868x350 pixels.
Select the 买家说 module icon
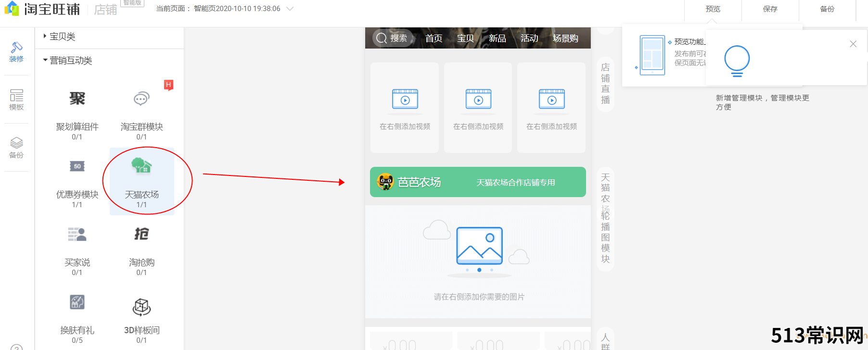(x=77, y=234)
